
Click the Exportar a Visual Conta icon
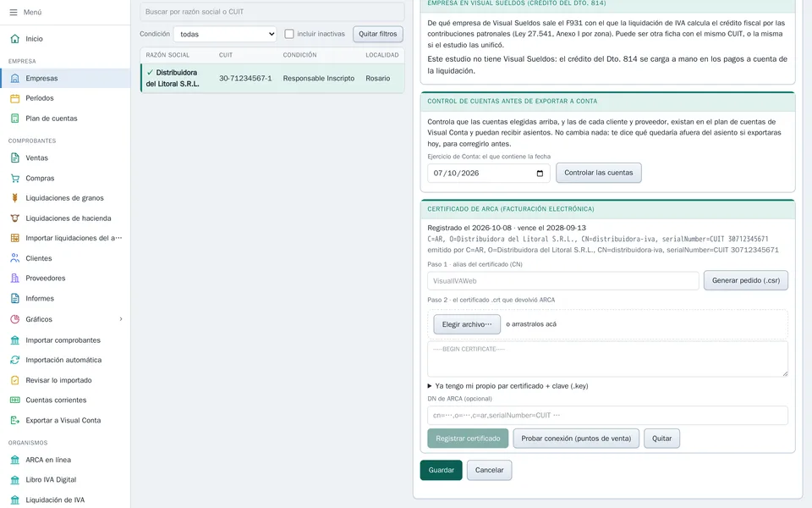coord(15,421)
